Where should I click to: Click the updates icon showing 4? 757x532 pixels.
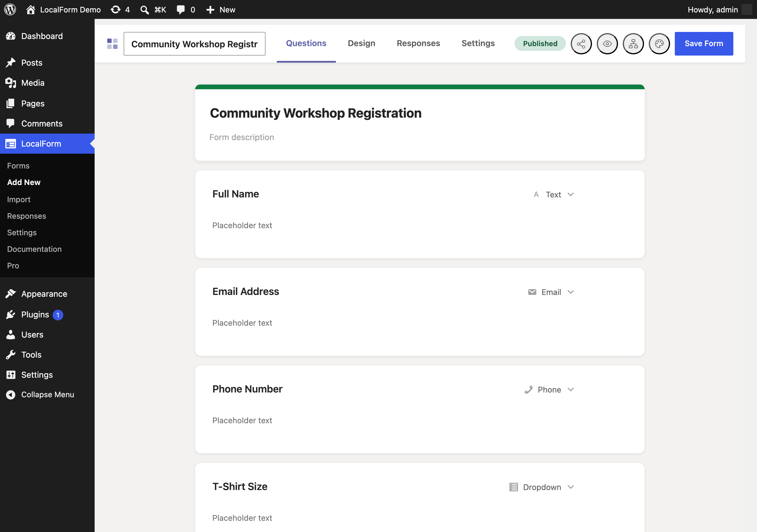click(115, 9)
